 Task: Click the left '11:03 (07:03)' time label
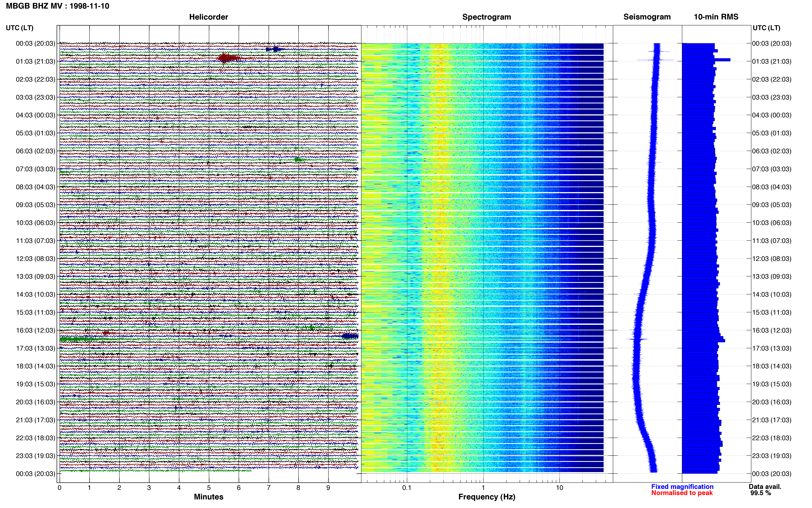pos(36,240)
